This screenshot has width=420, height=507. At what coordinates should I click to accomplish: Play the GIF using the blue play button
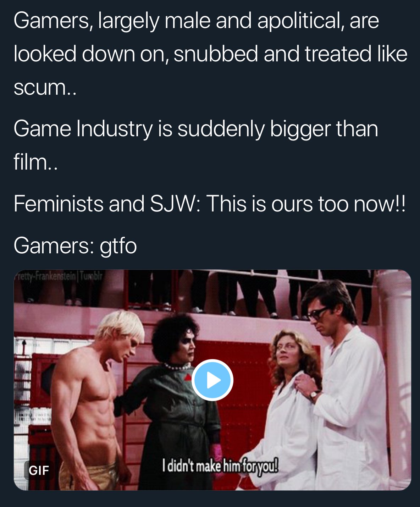(x=212, y=380)
